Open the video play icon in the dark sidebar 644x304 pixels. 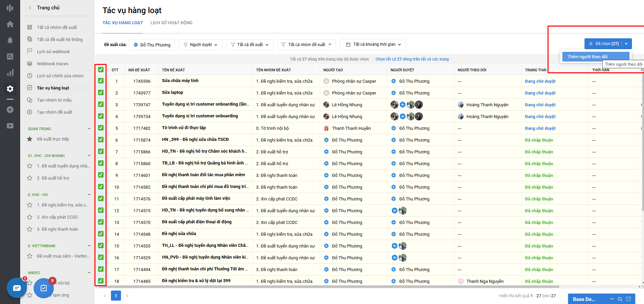point(10,126)
